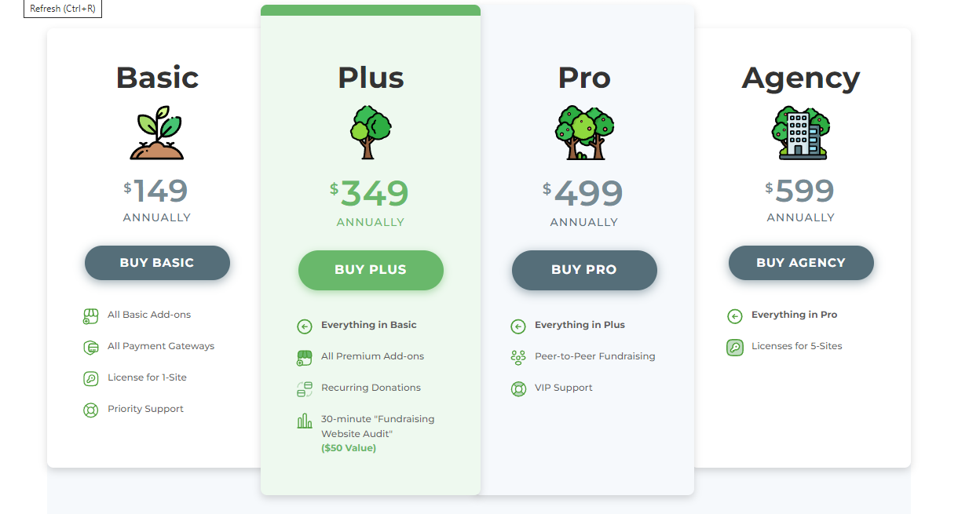This screenshot has width=980, height=514.
Task: Click the Everything in Pro arrow icon
Action: pos(735,316)
